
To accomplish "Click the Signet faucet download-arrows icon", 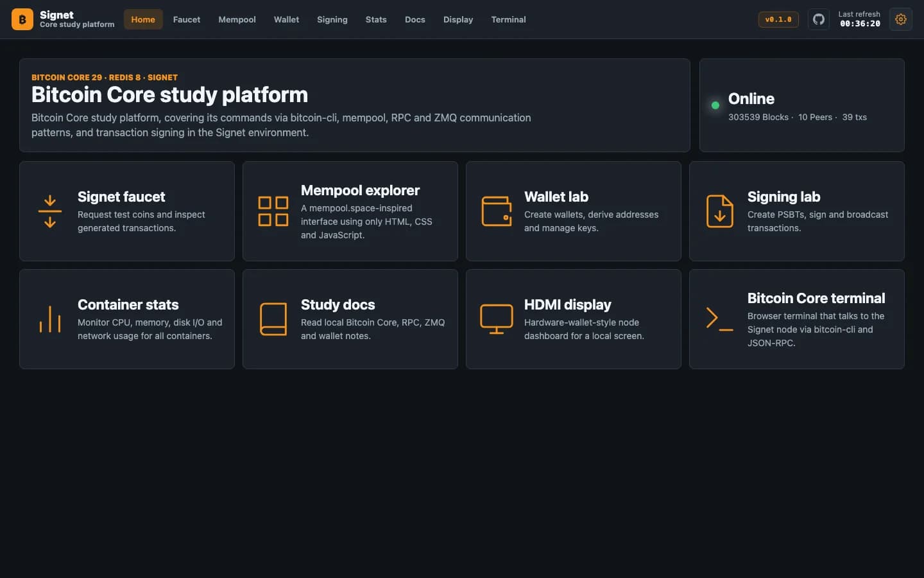I will point(50,211).
